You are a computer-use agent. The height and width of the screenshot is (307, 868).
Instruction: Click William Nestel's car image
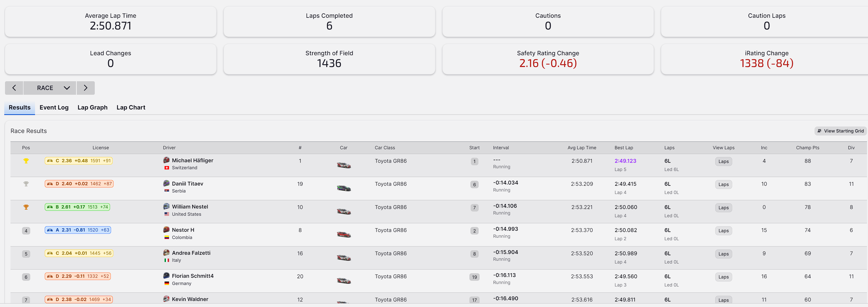point(344,211)
